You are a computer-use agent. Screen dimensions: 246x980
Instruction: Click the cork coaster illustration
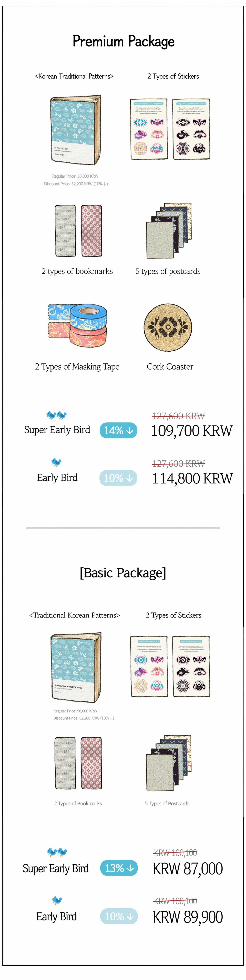168,327
